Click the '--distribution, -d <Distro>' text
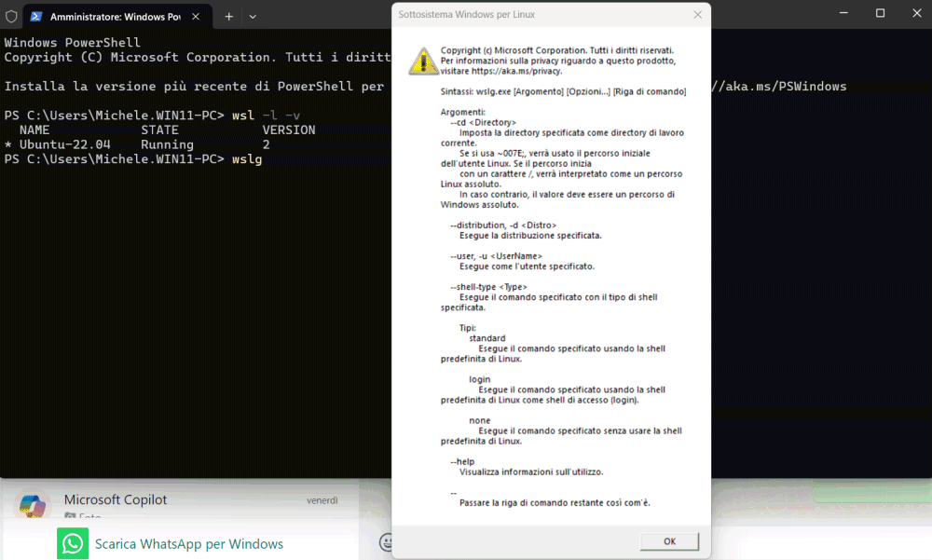This screenshot has width=932, height=560. [503, 225]
